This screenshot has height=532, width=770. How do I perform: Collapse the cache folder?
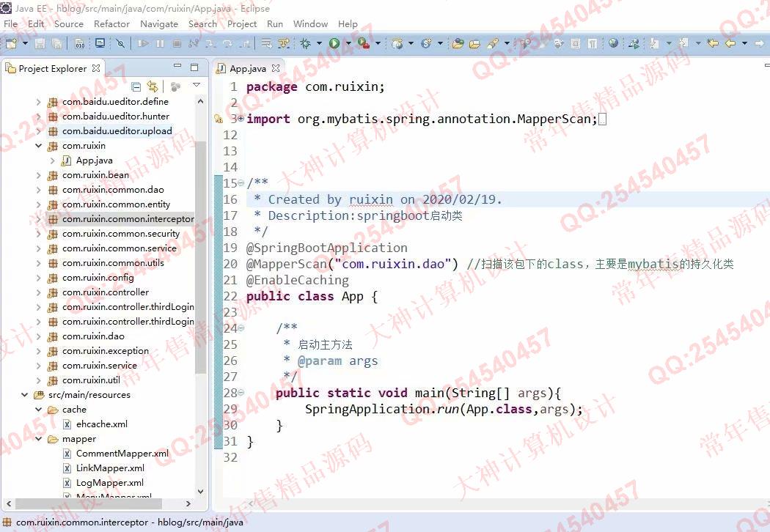[x=38, y=410]
